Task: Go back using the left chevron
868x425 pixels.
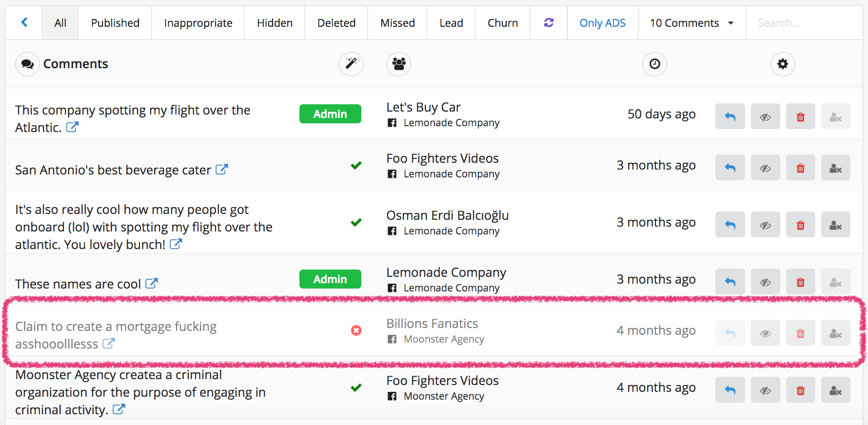Action: coord(24,22)
